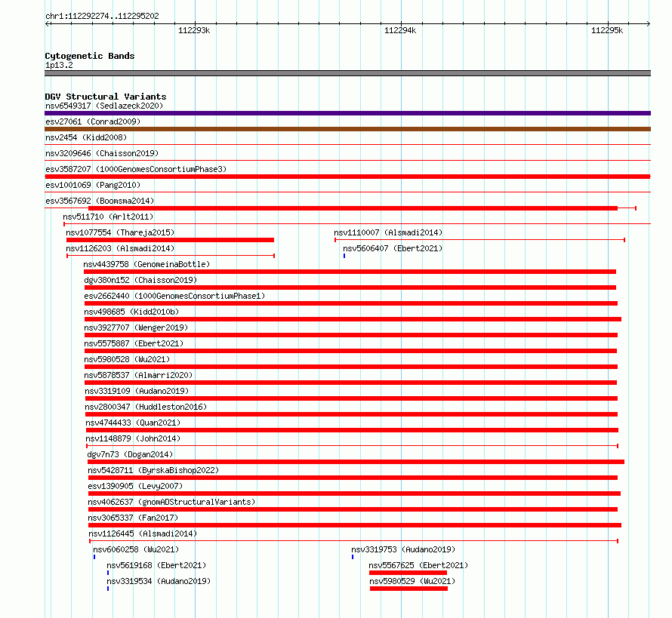Click the blue nsv5619168 variant marker
Screen dimensions: 672x618
click(x=108, y=573)
